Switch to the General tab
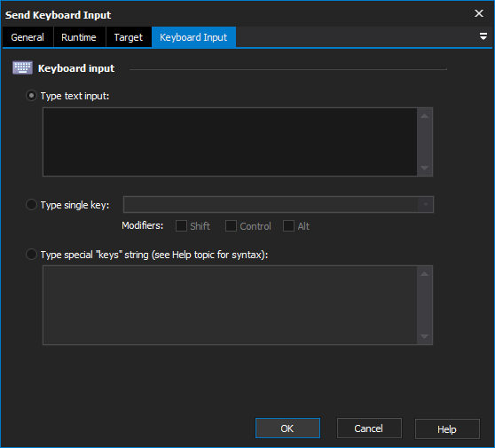 click(x=27, y=37)
